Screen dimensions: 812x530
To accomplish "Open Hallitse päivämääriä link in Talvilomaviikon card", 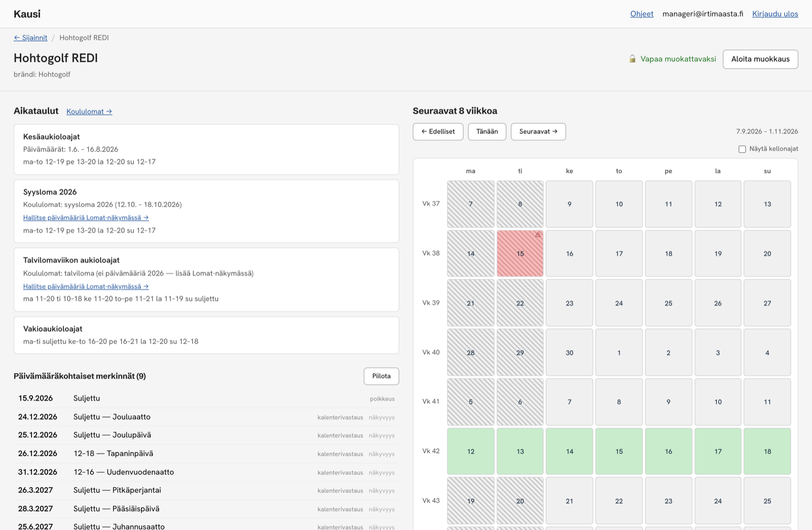I will pyautogui.click(x=86, y=286).
